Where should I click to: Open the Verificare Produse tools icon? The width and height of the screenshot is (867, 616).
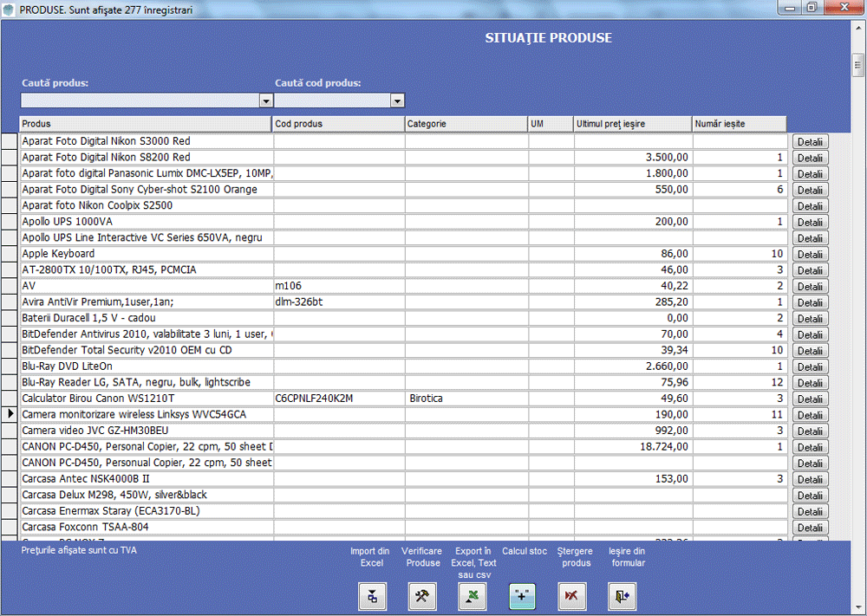422,597
